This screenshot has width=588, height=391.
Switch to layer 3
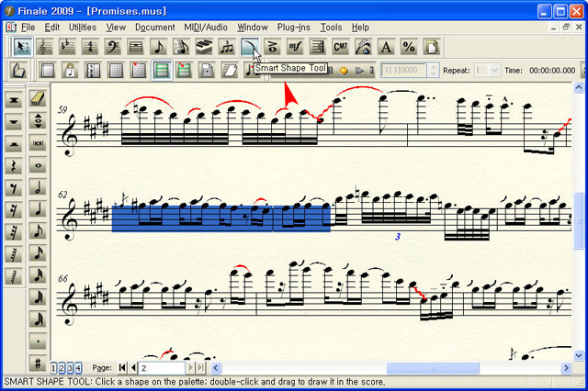point(70,368)
